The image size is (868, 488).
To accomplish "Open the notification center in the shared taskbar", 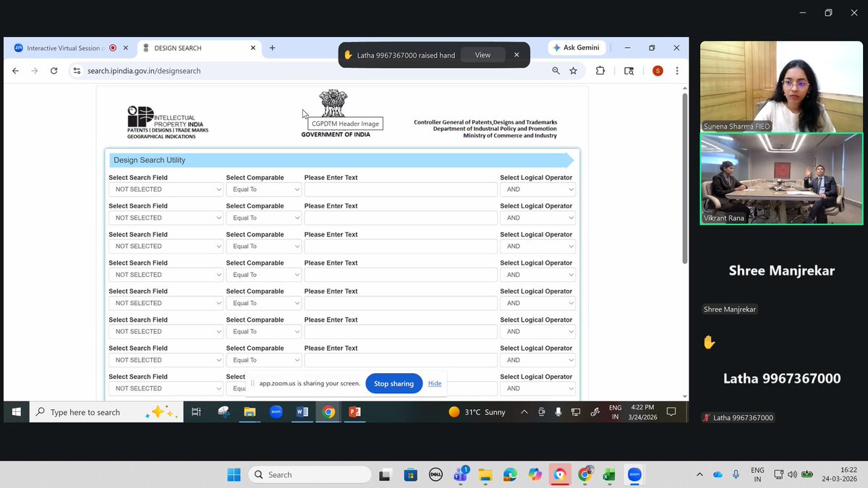I will coord(671,412).
